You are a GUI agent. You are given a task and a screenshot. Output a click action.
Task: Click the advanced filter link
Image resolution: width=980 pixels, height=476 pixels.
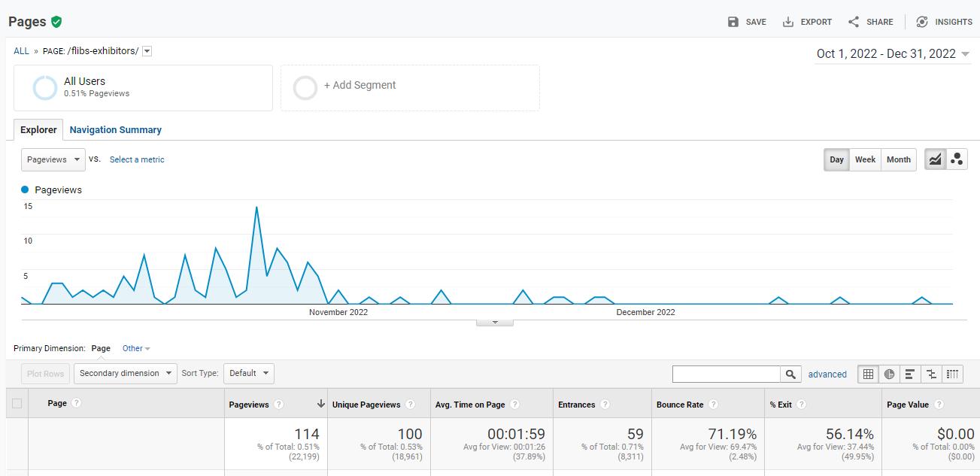click(x=827, y=374)
